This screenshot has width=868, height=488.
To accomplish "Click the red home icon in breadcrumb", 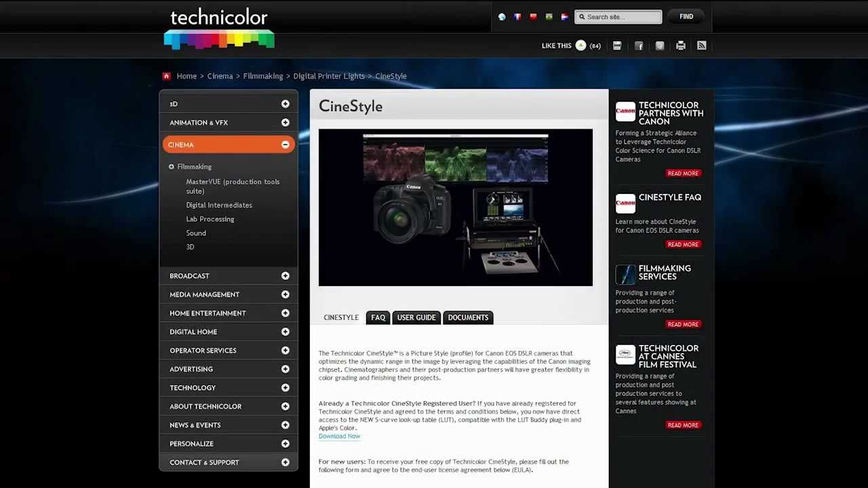I will pyautogui.click(x=167, y=76).
